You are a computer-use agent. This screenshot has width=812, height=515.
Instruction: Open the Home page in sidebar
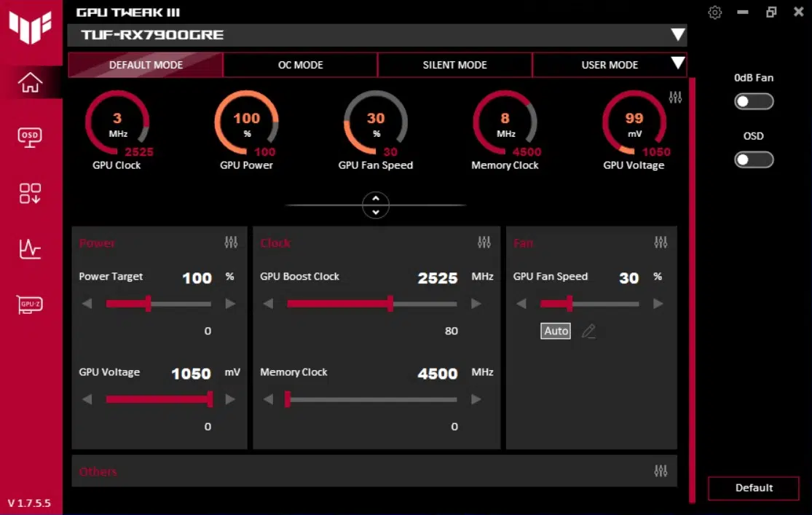click(30, 82)
